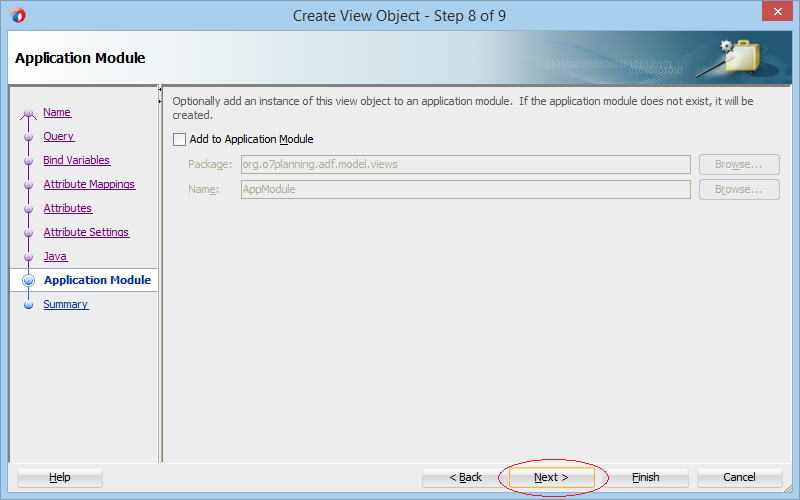This screenshot has width=800, height=500.
Task: Jump to the Attribute Settings step
Action: [86, 232]
